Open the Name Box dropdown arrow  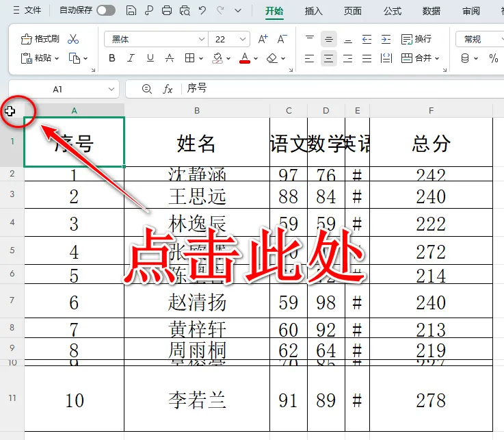point(111,89)
